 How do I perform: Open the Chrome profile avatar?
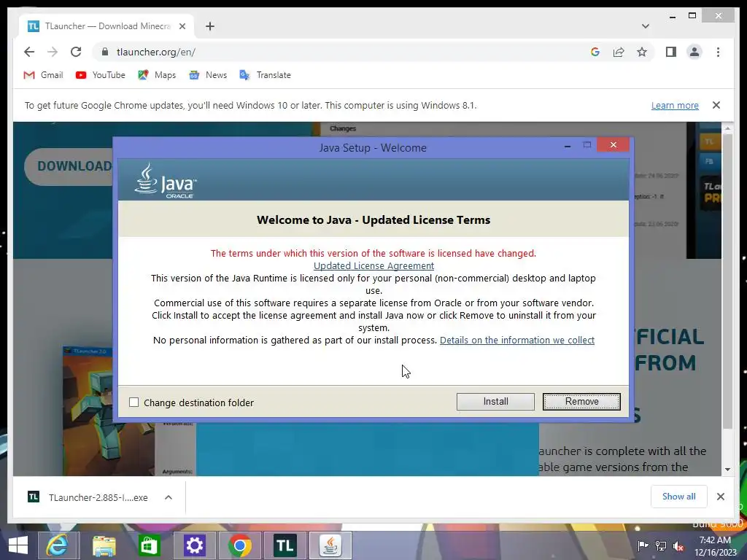point(694,52)
